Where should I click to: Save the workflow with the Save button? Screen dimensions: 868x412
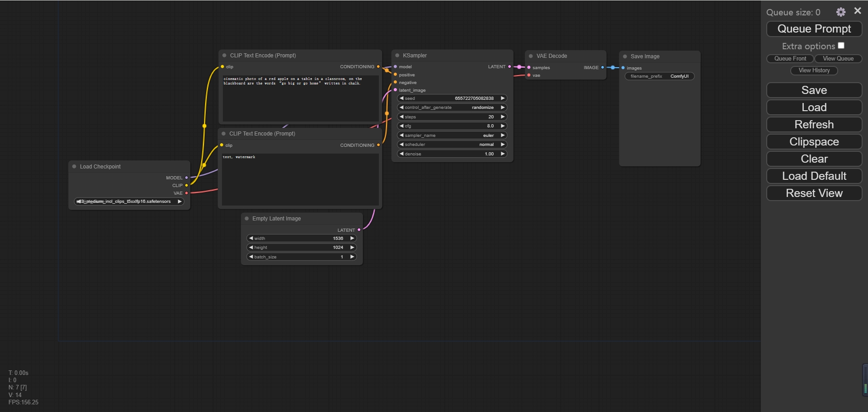(x=814, y=90)
